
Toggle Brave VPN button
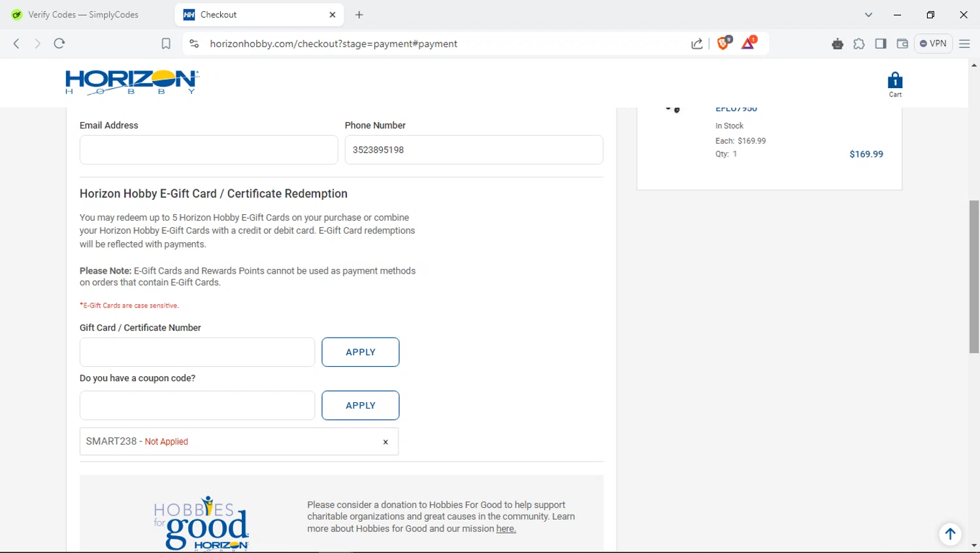click(933, 44)
